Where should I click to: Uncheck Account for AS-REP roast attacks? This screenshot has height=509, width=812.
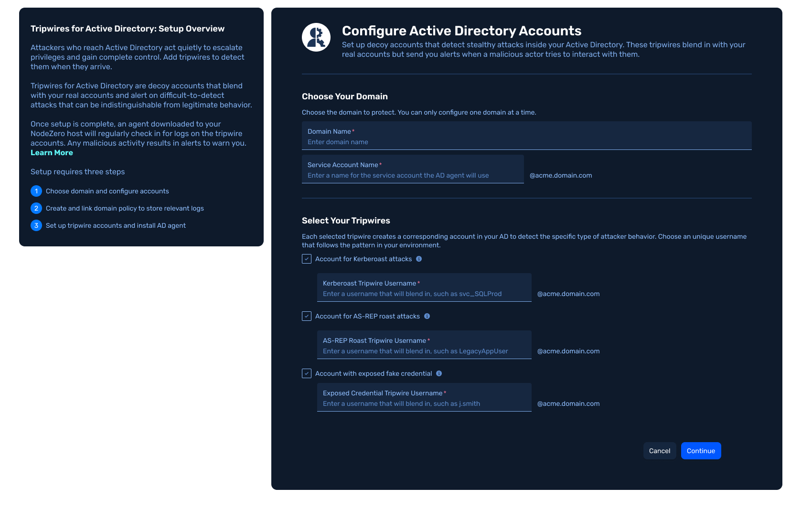pos(307,316)
